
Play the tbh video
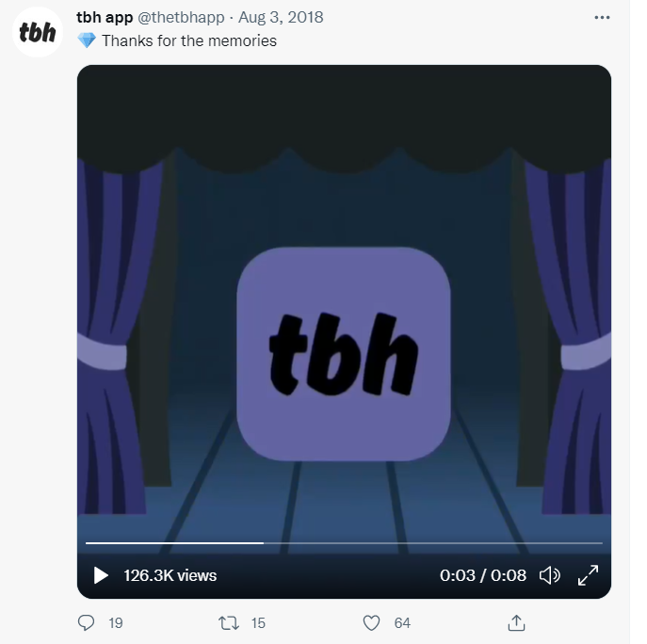101,575
